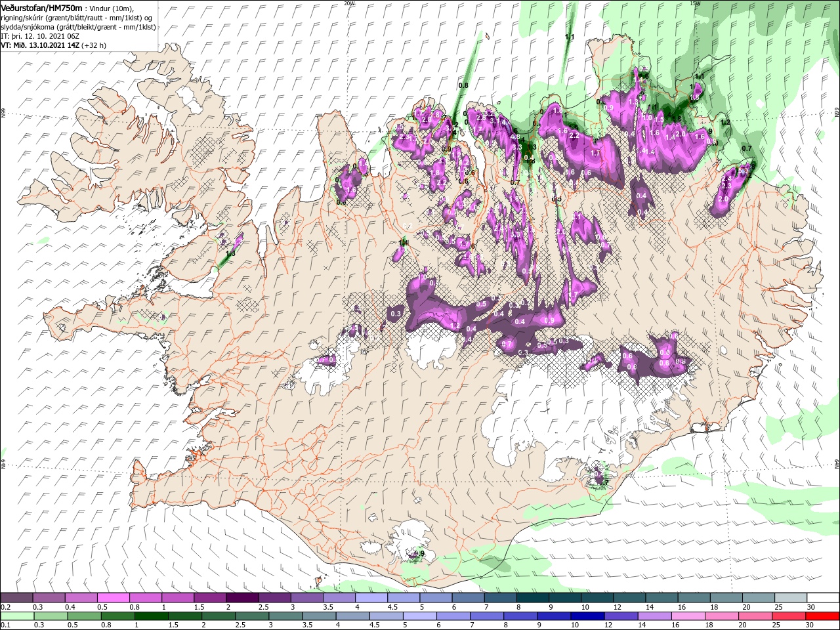Click the legend line starting 'slydda/snjókoma'
840x630 pixels.
tap(78, 26)
